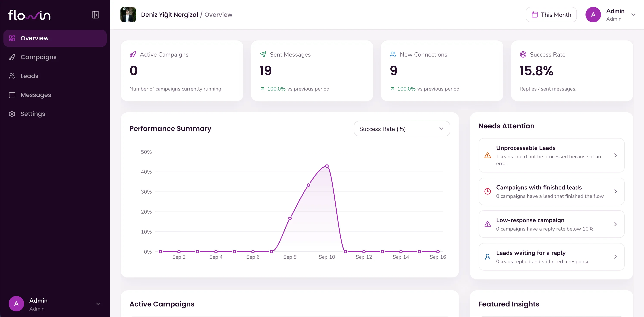Click the people icon beside Leads

click(12, 76)
